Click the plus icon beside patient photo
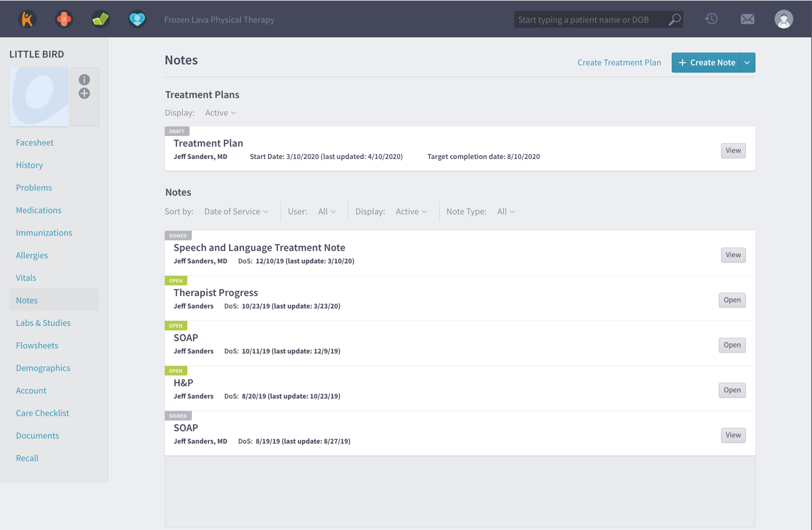 (84, 94)
